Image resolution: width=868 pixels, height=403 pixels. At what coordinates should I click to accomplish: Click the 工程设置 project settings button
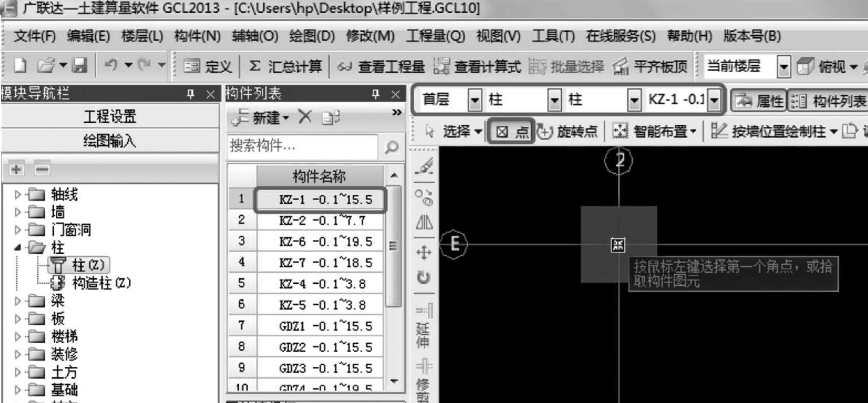(x=110, y=117)
